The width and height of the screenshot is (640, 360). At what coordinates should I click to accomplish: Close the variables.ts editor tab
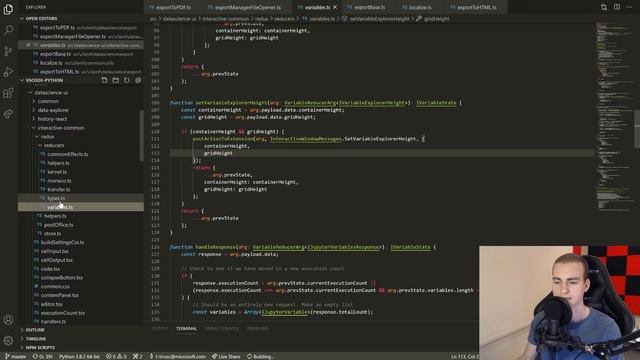coord(335,7)
